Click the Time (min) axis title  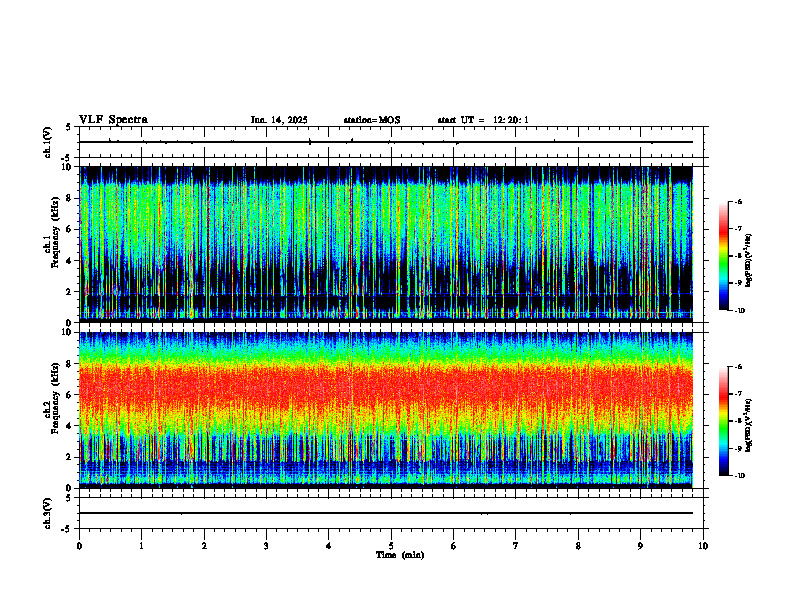tap(400, 555)
